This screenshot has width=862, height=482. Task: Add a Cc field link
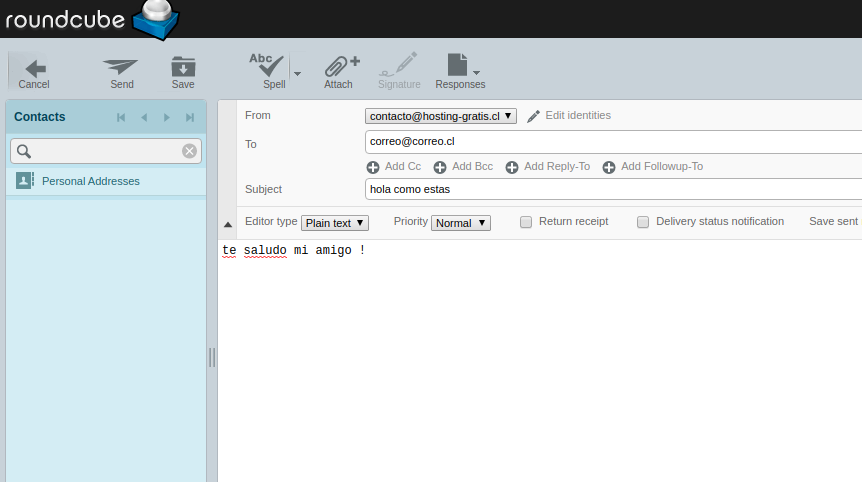(x=402, y=167)
